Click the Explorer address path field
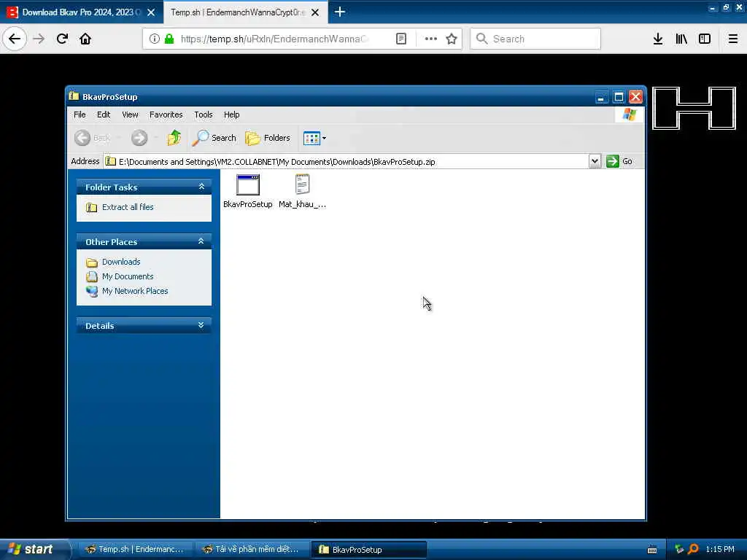This screenshot has width=747, height=560. click(x=347, y=161)
